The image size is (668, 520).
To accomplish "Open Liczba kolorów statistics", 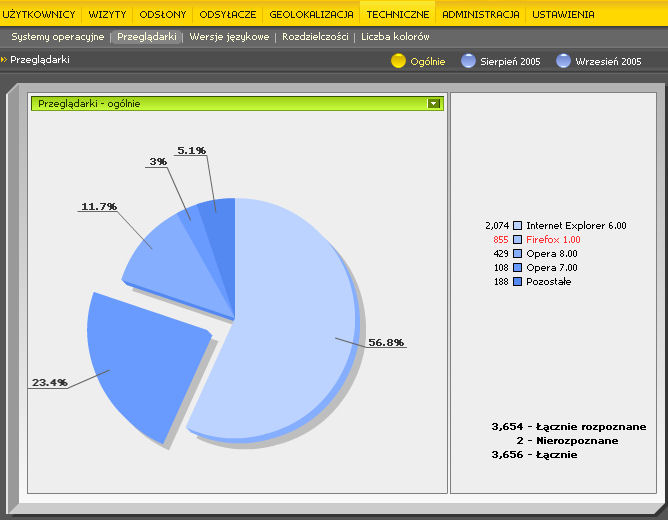I will click(395, 37).
